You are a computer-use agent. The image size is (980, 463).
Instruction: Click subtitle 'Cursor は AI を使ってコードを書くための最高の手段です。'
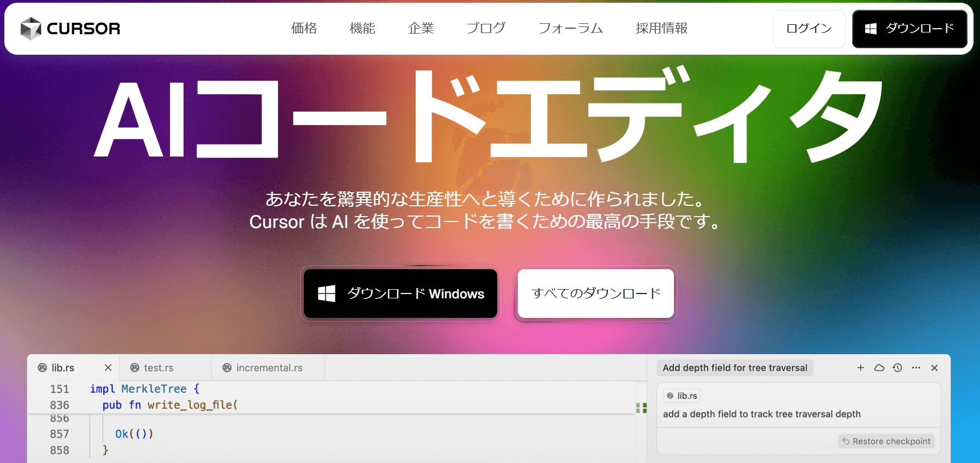click(485, 221)
